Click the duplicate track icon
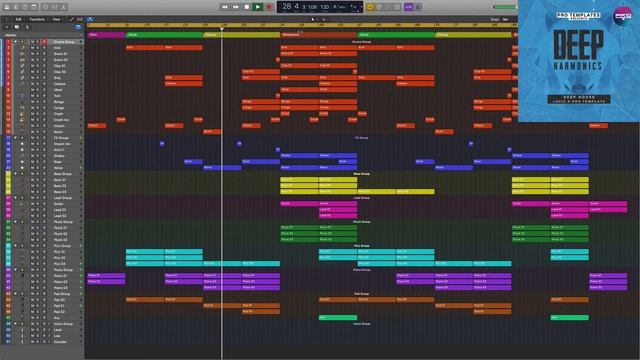Image resolution: width=640 pixels, height=360 pixels. click(17, 27)
